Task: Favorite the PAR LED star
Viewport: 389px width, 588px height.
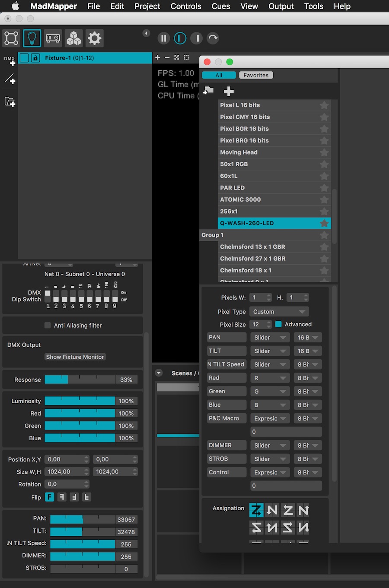Action: pyautogui.click(x=324, y=188)
